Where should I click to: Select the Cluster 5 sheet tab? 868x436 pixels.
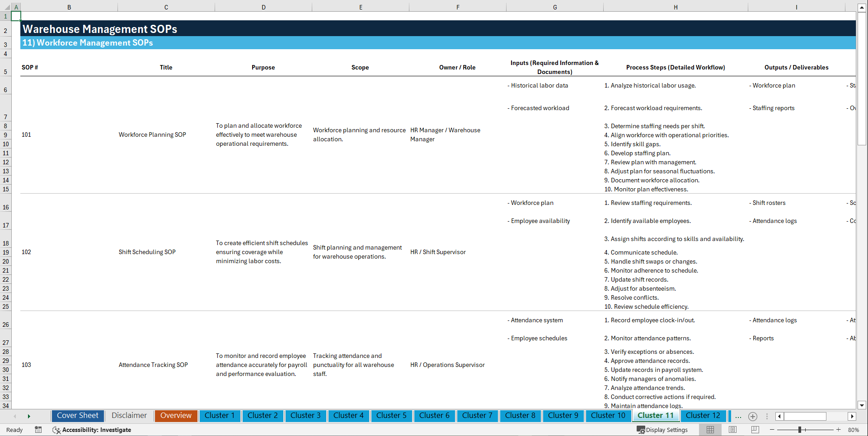pos(391,416)
